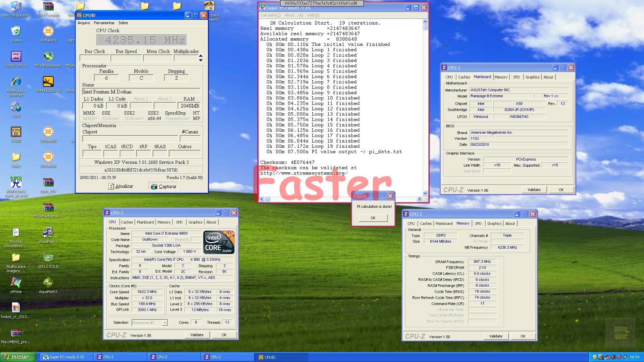Click Super PI horizontal scroll right arrow

420,199
